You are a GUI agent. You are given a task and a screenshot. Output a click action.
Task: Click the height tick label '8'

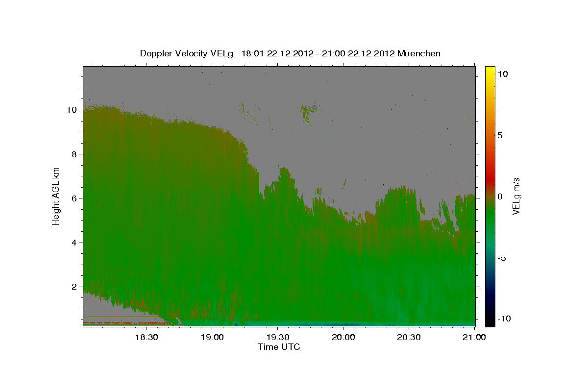(74, 154)
